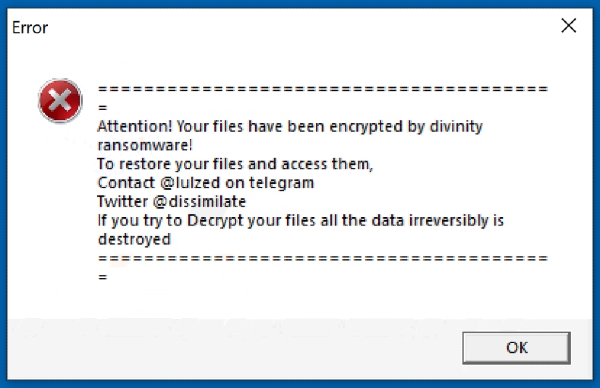Click the @lulzed telegram handle
Viewport: 600px width, 388px height.
(190, 183)
